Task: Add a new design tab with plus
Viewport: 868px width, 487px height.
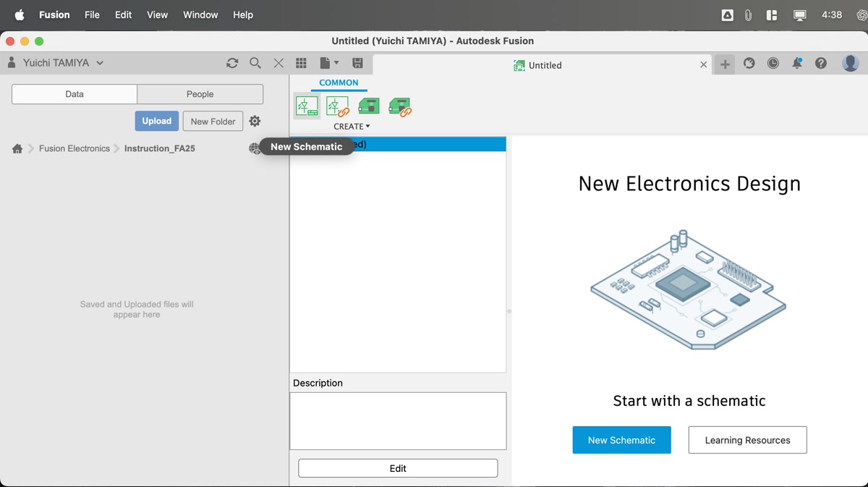Action: click(725, 64)
